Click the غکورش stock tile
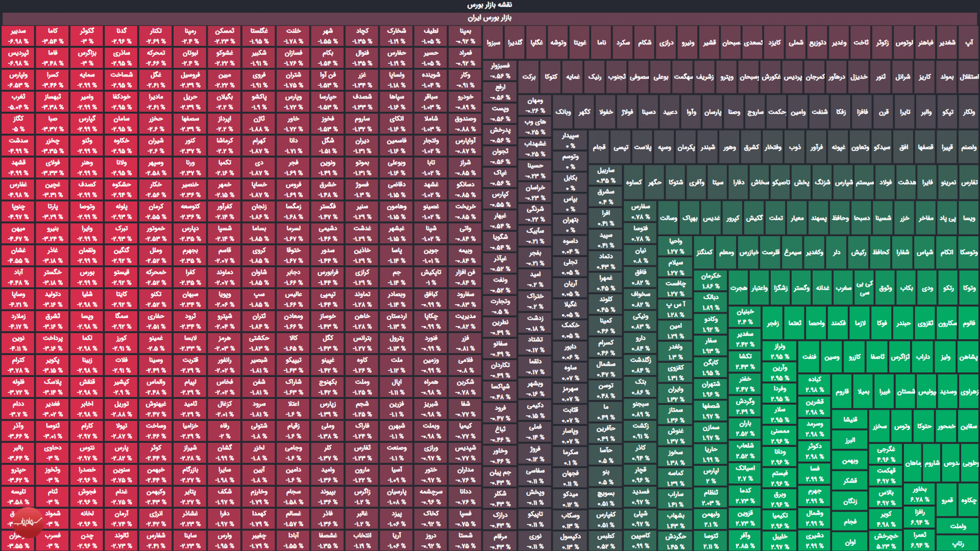 (x=771, y=77)
